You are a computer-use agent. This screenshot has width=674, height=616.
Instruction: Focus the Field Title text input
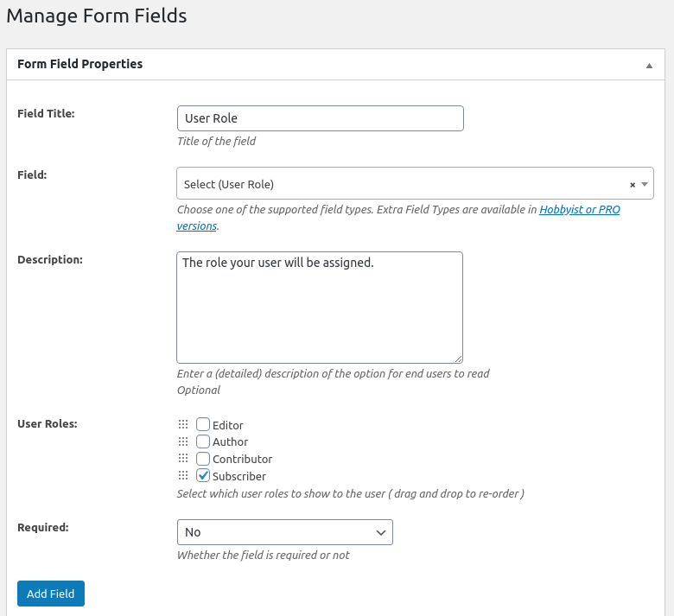coord(320,118)
